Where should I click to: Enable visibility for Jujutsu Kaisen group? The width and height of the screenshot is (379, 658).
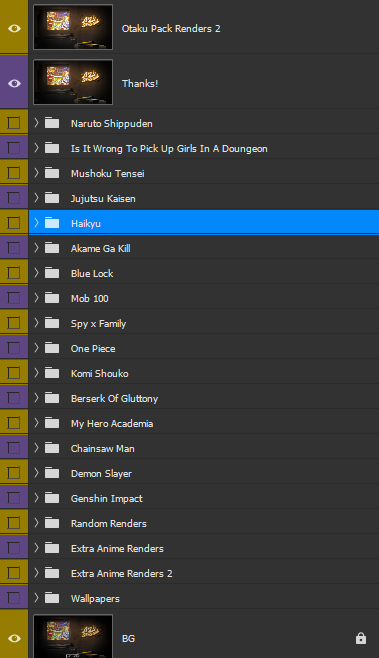click(x=14, y=198)
